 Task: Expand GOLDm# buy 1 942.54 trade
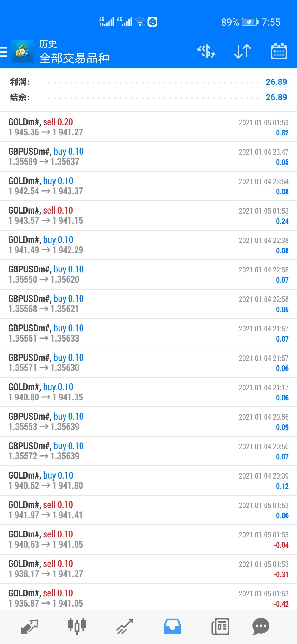(x=148, y=186)
